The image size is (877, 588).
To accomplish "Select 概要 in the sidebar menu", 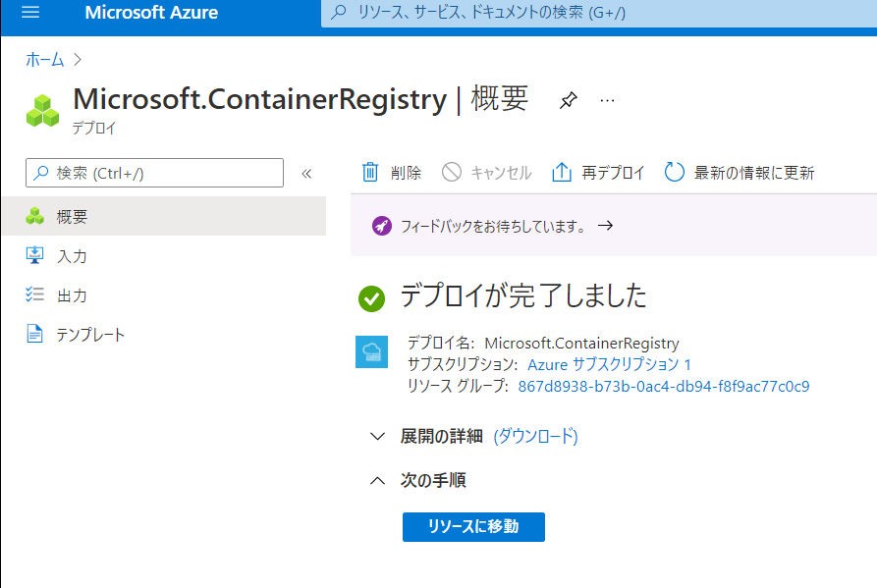I will (163, 216).
